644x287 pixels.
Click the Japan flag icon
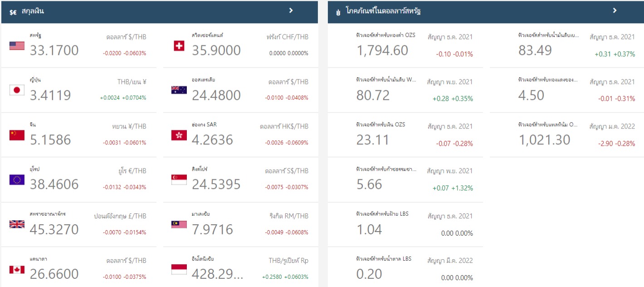point(17,90)
